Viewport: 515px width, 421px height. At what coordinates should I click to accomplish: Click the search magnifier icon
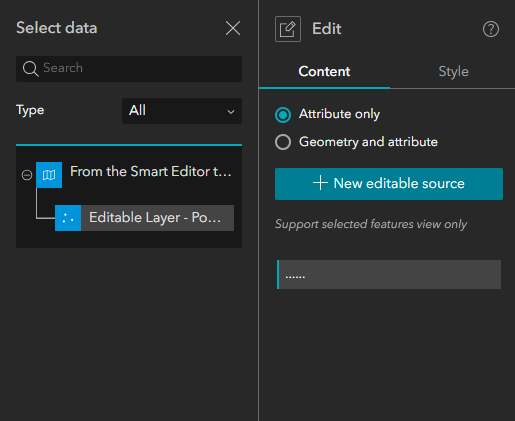[x=30, y=69]
